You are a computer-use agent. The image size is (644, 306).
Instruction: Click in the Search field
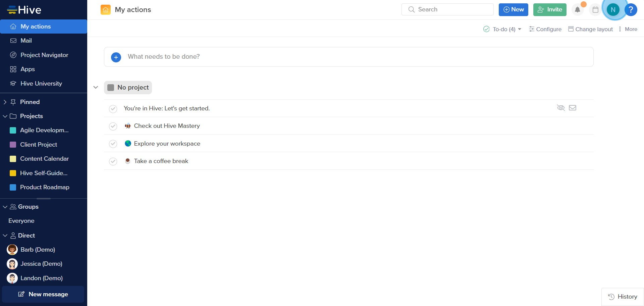447,9
